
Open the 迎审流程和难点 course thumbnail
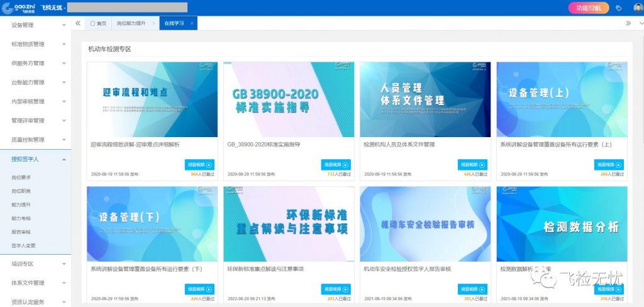coord(152,99)
